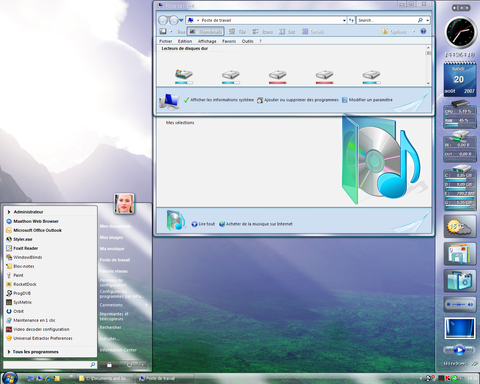Select Thumbnails view in explorer toolbar

[x=205, y=32]
